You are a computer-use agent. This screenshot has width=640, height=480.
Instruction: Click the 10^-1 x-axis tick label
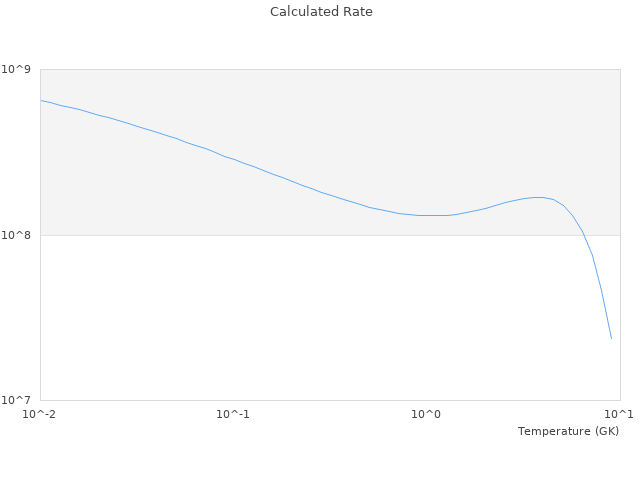pyautogui.click(x=233, y=414)
